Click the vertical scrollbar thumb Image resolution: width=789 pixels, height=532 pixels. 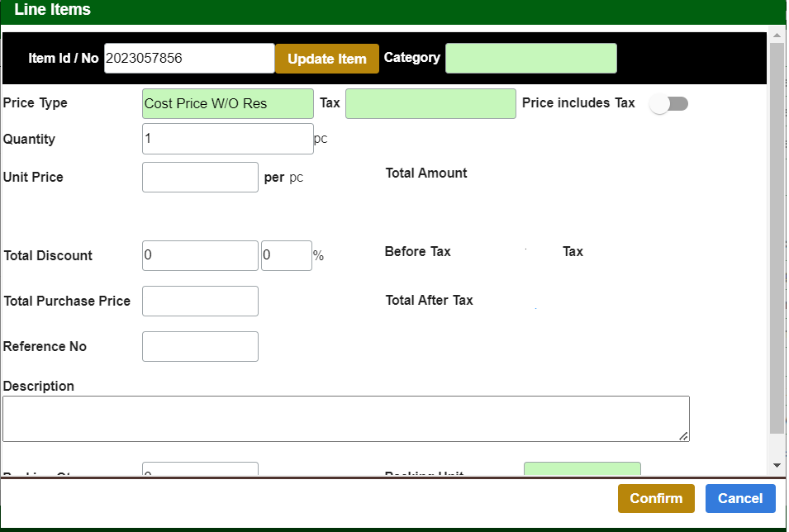777,240
